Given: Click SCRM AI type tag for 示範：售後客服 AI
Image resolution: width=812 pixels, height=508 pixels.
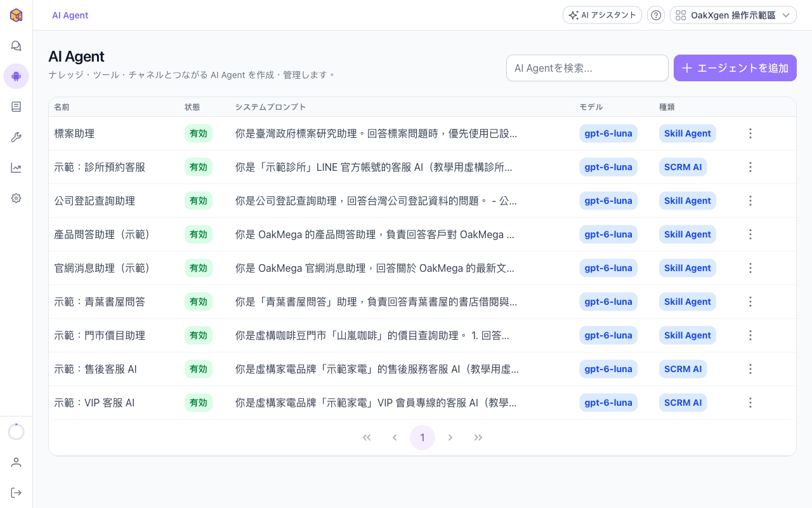Looking at the screenshot, I should pyautogui.click(x=683, y=369).
